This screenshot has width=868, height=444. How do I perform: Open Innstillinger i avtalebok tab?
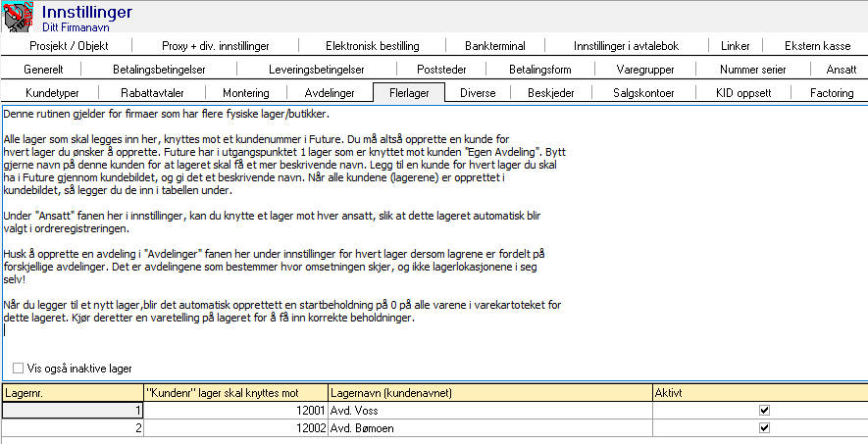click(x=626, y=46)
